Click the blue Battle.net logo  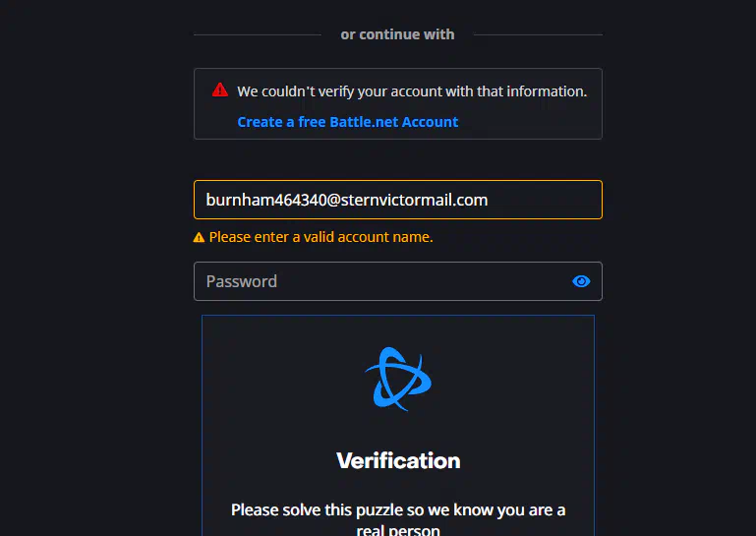(x=398, y=380)
